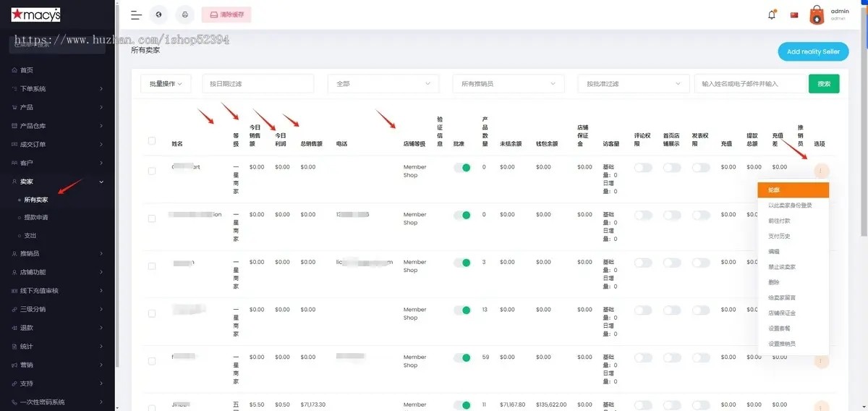
Task: Open the 批量操作 bulk action dropdown
Action: pyautogui.click(x=166, y=84)
